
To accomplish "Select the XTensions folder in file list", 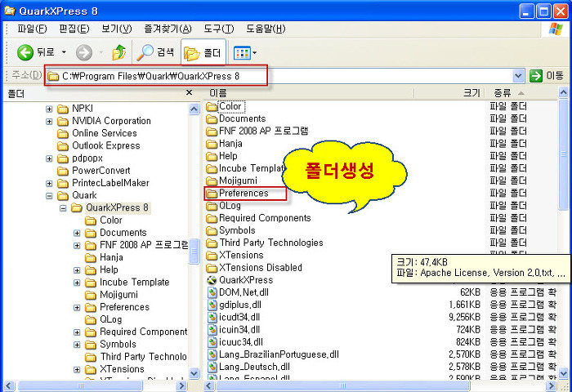I will [x=241, y=256].
